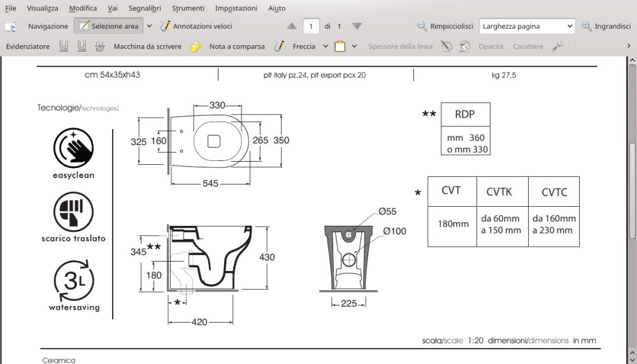This screenshot has height=364, width=637.
Task: Open the Segnalibri menu
Action: (145, 8)
